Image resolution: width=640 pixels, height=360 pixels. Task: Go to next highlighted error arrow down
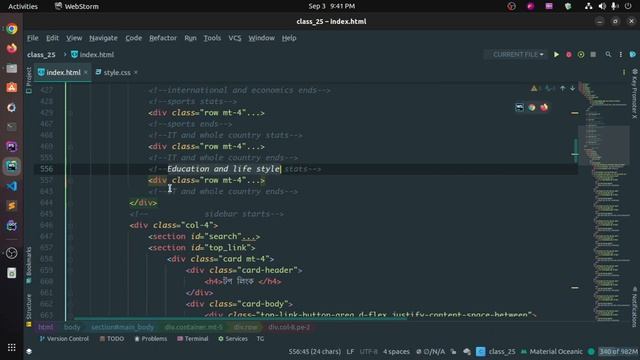click(572, 88)
